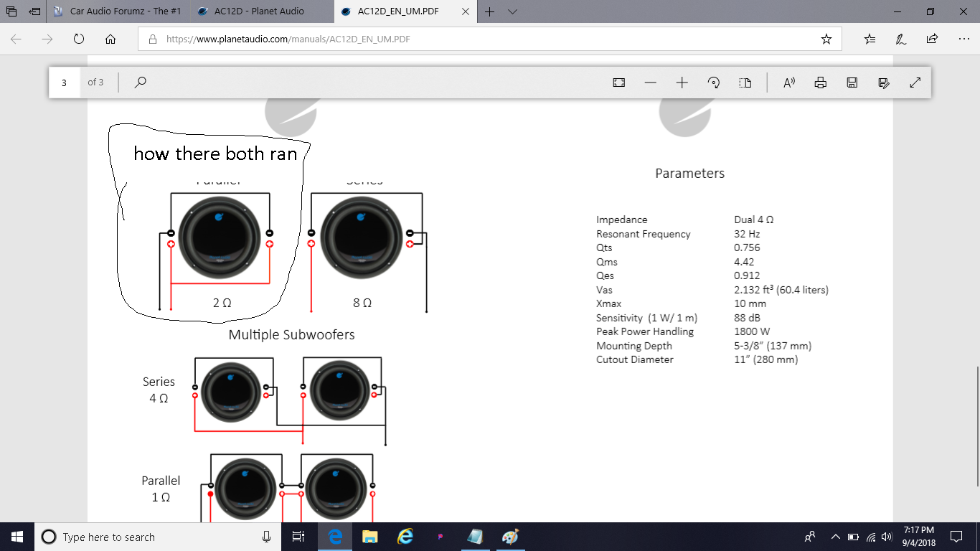Image resolution: width=980 pixels, height=551 pixels.
Task: Show hidden system tray icons
Action: (x=835, y=537)
